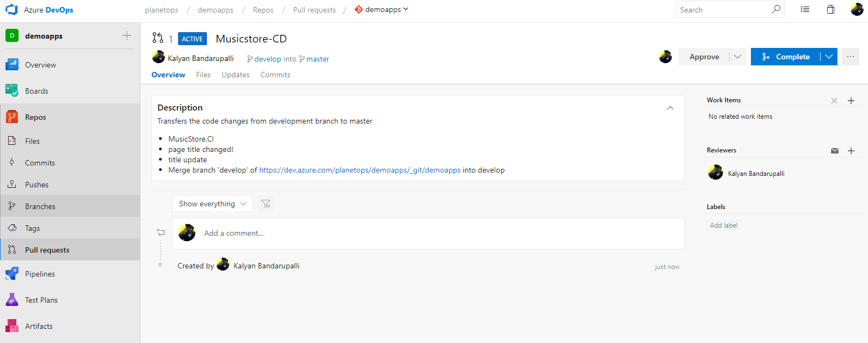The height and width of the screenshot is (343, 868).
Task: Click the author name Kalyan Bandarupalli near title
Action: point(200,58)
